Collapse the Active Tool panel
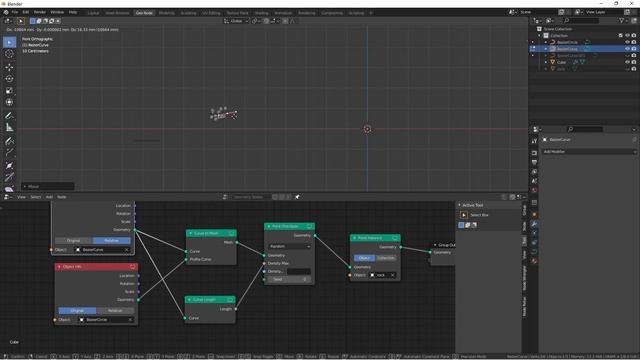640x360 pixels. tap(460, 205)
